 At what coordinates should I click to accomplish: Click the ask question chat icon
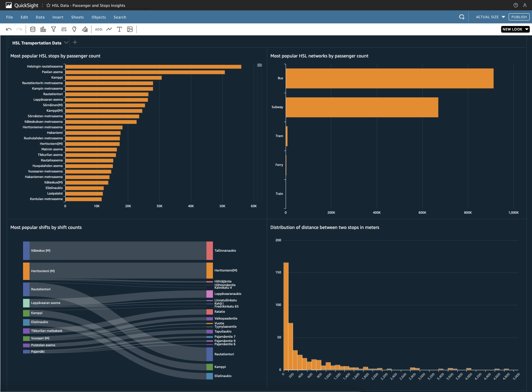click(x=462, y=17)
